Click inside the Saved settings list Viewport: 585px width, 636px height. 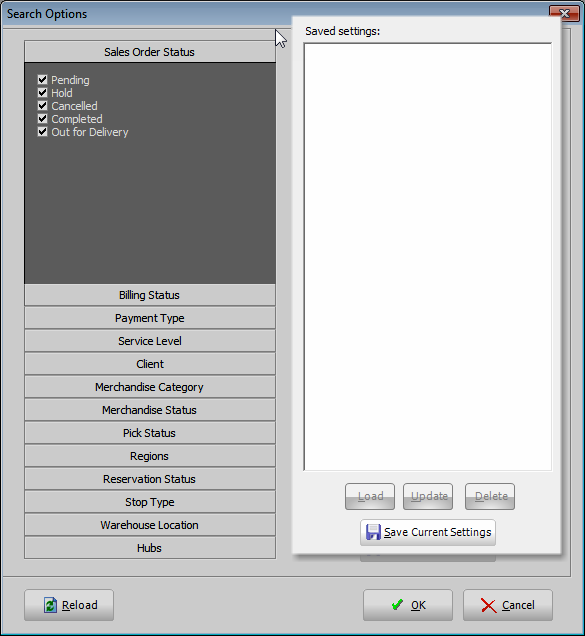pos(428,257)
